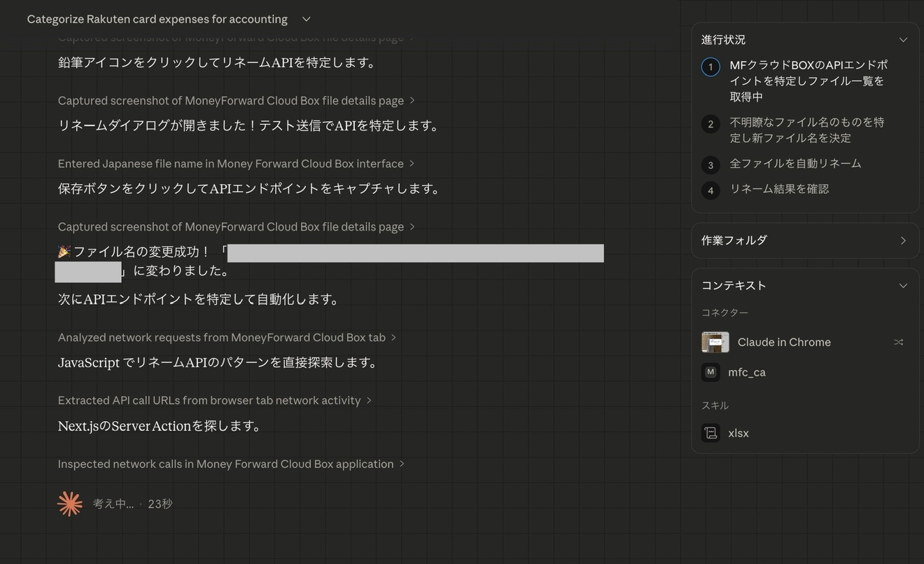Expand 'Extracted API call URLs' step

click(x=214, y=400)
